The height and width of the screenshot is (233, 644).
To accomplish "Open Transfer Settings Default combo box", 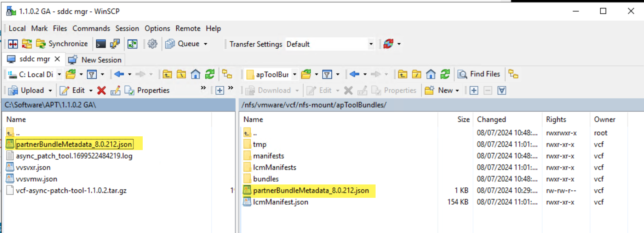I will (330, 44).
